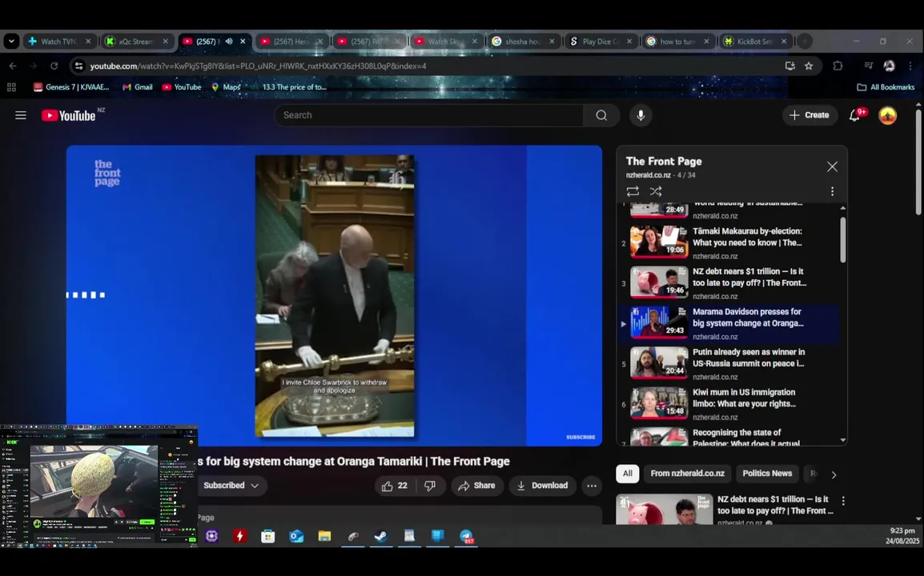Screen dimensions: 924x576
Task: Open the Maps bookmark
Action: (226, 87)
